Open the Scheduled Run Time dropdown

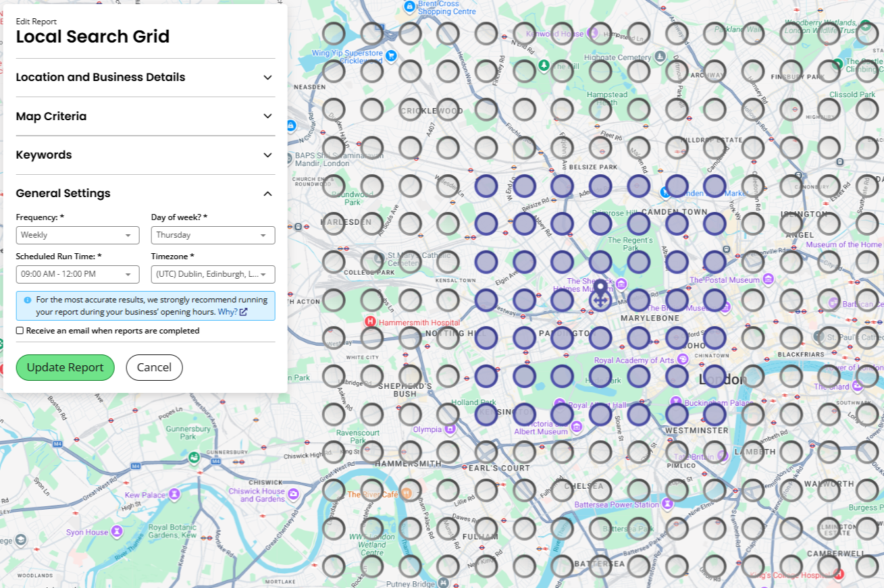78,274
